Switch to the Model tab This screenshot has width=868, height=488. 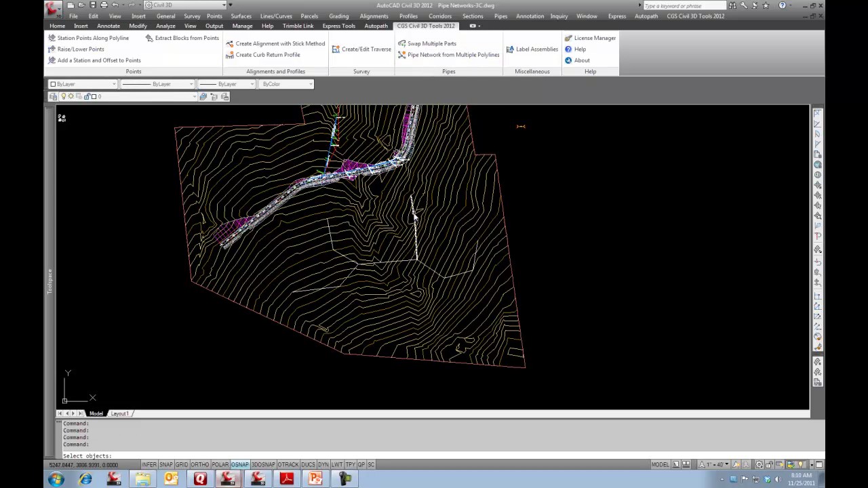click(x=96, y=413)
